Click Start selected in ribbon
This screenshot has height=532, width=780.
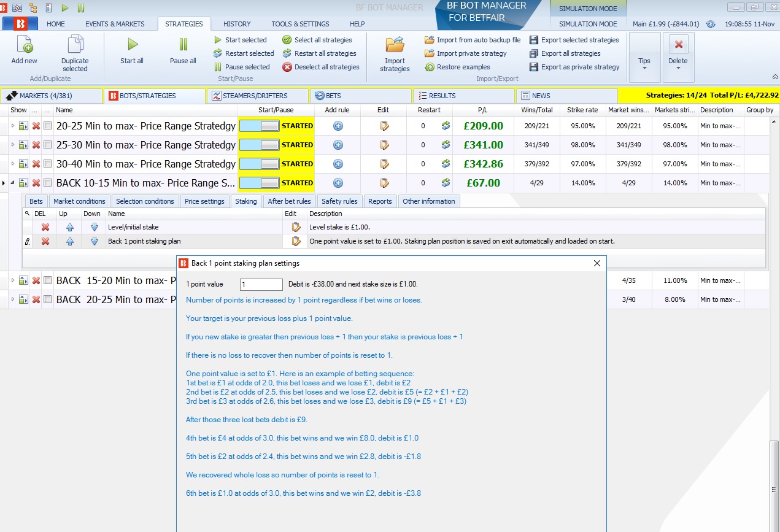pyautogui.click(x=241, y=40)
